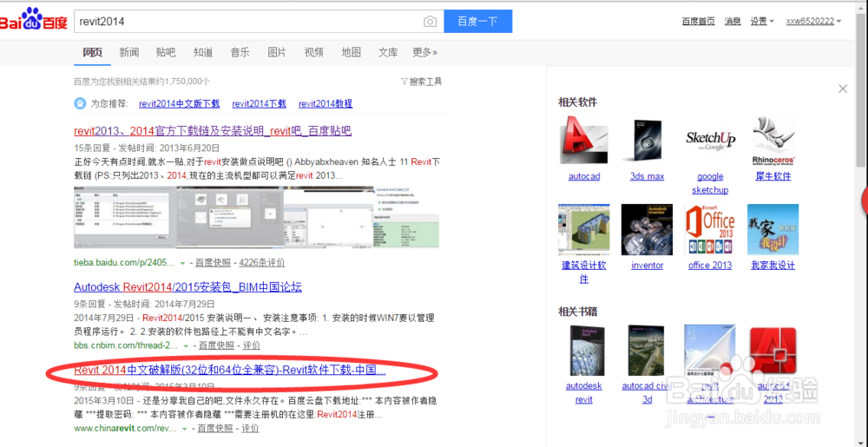Click the Office 2013 icon

click(x=710, y=230)
